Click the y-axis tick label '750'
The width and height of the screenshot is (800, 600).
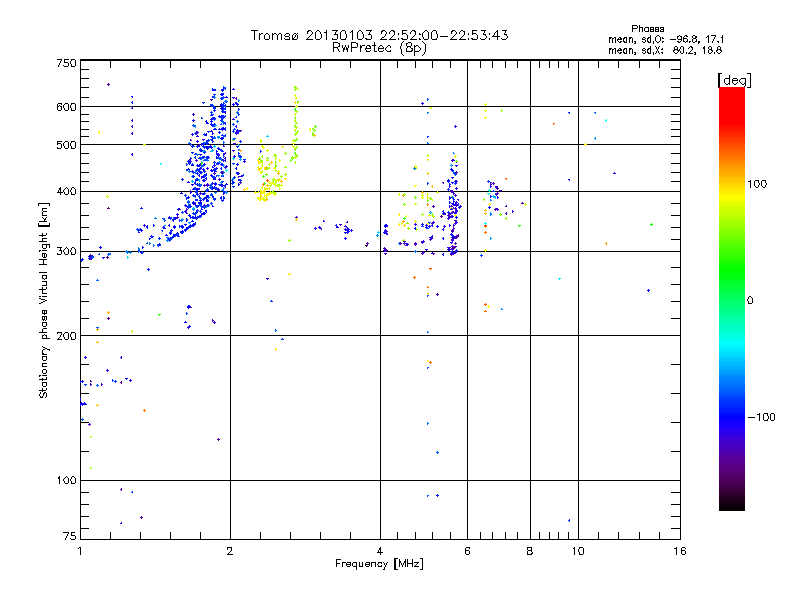coord(66,63)
